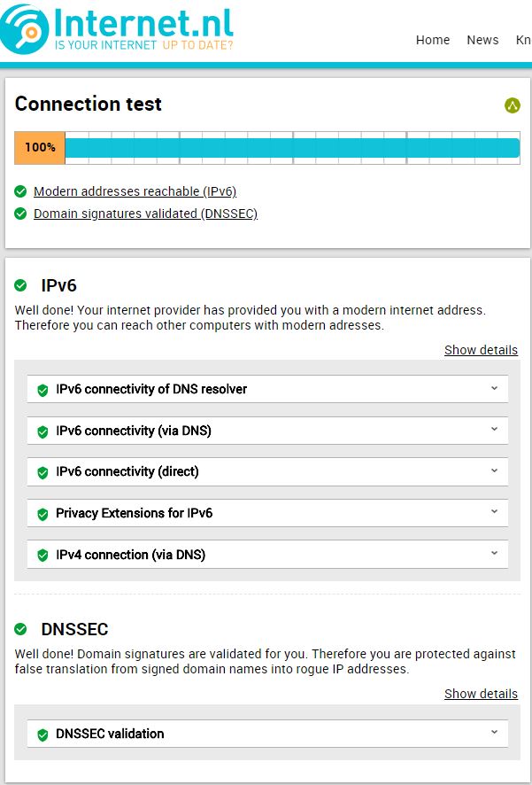This screenshot has height=785, width=532.
Task: Click the green collapse arrow icon beside Connection test
Action: pyautogui.click(x=512, y=105)
